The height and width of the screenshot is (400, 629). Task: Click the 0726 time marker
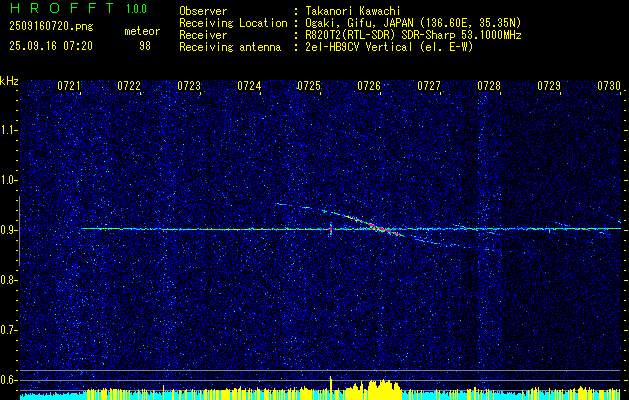369,86
